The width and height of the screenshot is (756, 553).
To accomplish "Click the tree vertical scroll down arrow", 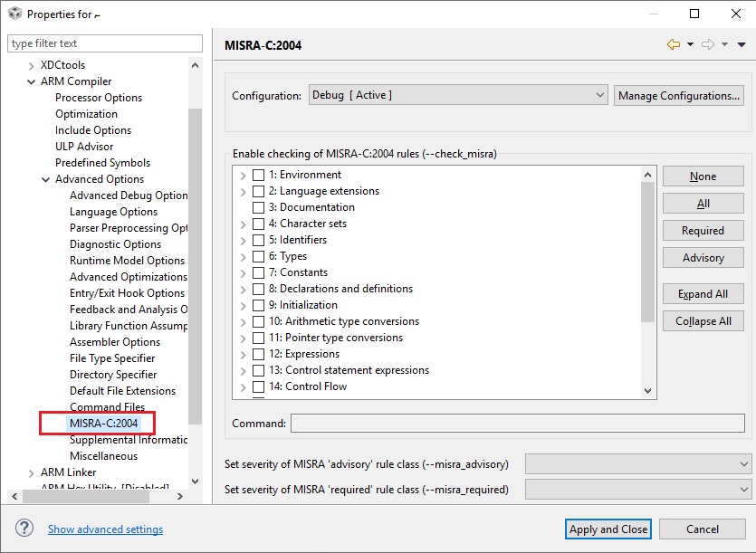I will click(x=195, y=481).
